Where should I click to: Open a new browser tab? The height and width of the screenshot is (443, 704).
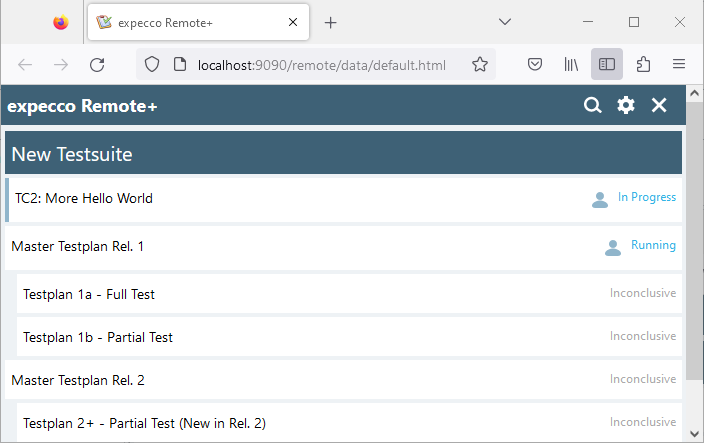click(x=331, y=22)
